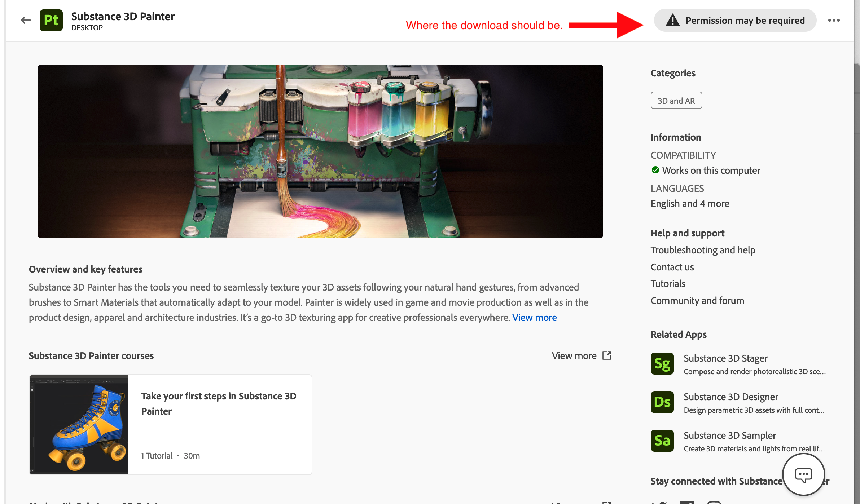860x504 pixels.
Task: Click the back arrow icon
Action: coord(26,20)
